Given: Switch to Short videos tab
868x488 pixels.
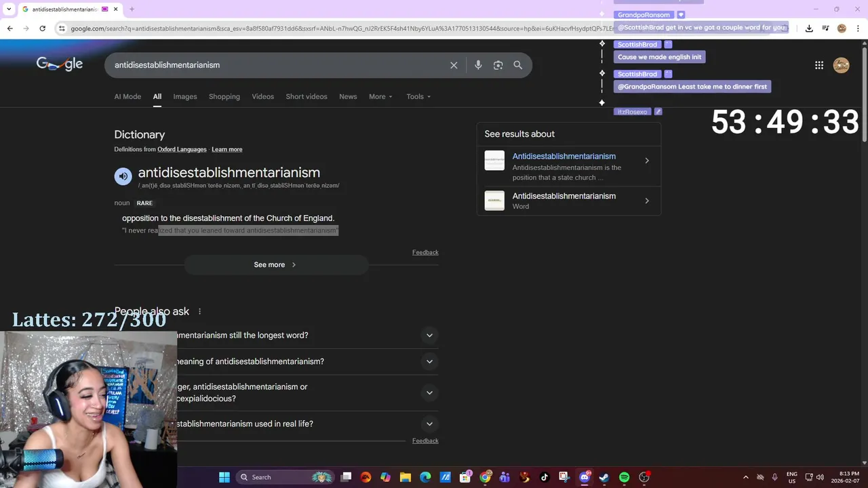Looking at the screenshot, I should pos(307,96).
